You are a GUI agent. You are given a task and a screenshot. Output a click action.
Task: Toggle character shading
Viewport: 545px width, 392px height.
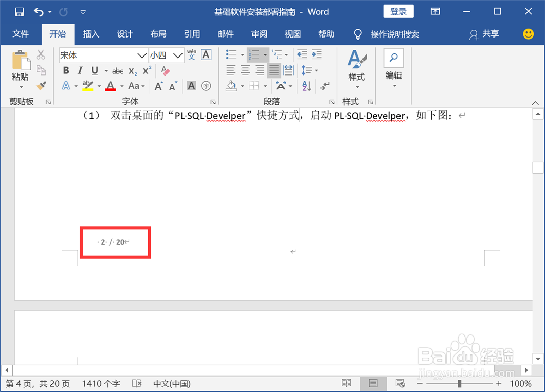coord(191,86)
